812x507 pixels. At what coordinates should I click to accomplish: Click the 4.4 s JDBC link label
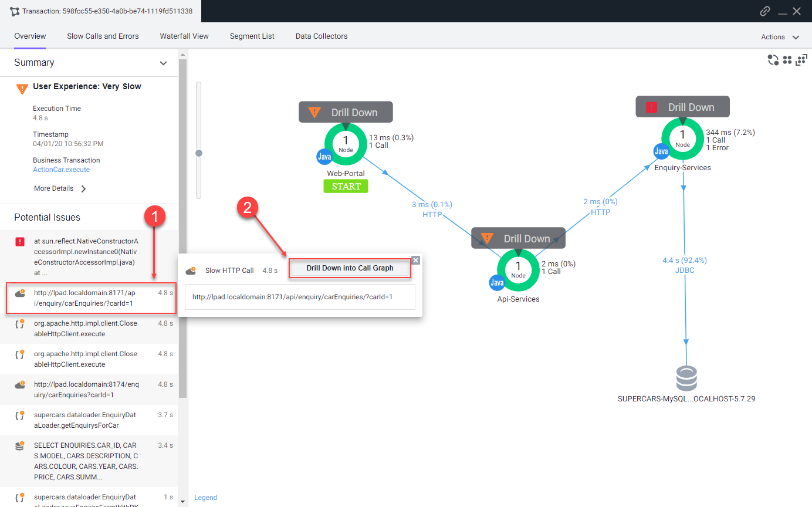(685, 265)
